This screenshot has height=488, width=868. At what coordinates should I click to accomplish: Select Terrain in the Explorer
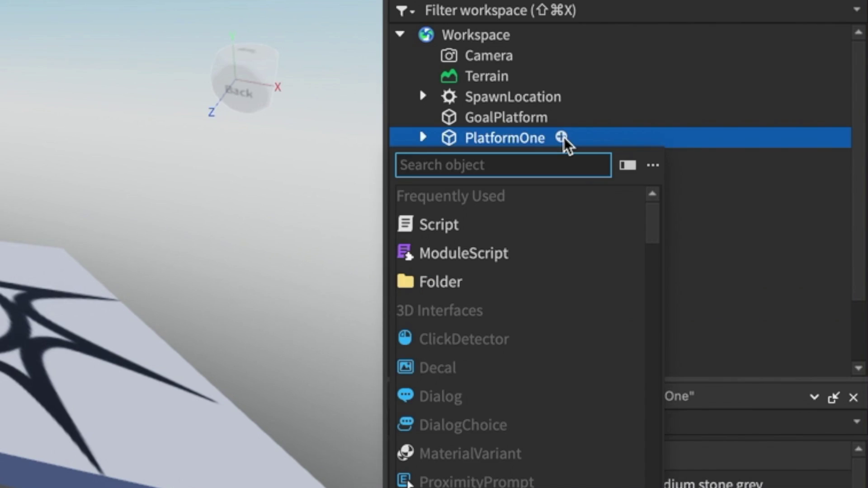(486, 76)
